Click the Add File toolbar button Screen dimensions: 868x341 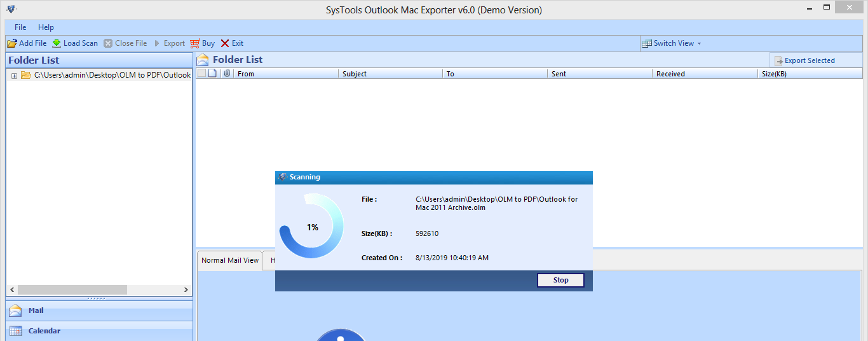[27, 43]
